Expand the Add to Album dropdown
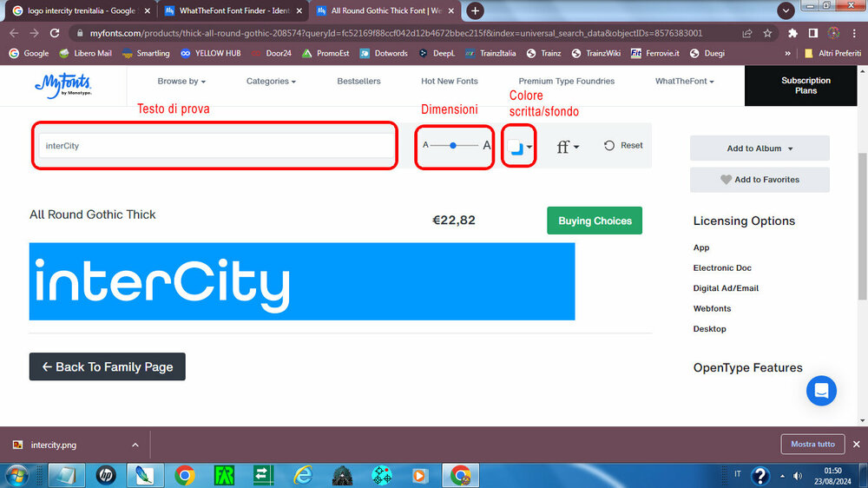Screen dimensions: 868x488 point(759,148)
